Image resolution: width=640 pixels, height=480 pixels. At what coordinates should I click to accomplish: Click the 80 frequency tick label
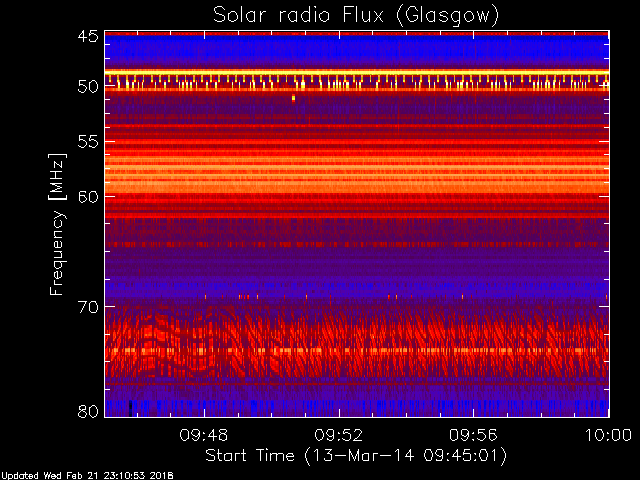[87, 411]
